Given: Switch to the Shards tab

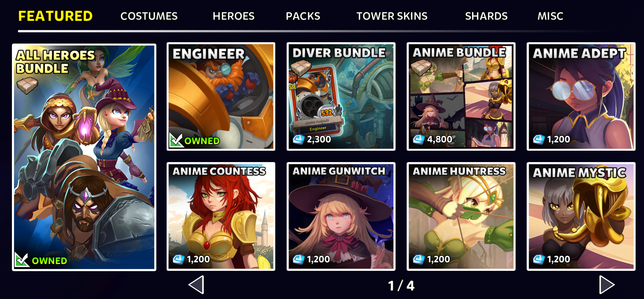Looking at the screenshot, I should tap(486, 16).
